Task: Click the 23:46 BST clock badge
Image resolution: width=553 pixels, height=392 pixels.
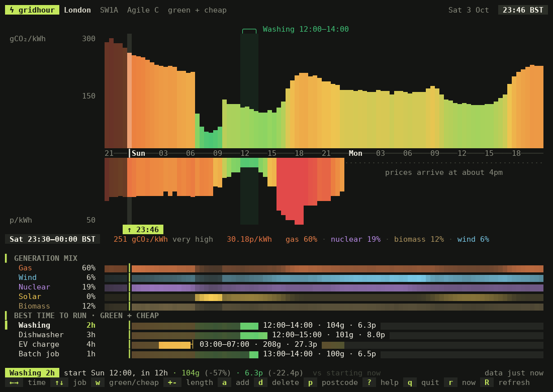Action: click(x=523, y=10)
